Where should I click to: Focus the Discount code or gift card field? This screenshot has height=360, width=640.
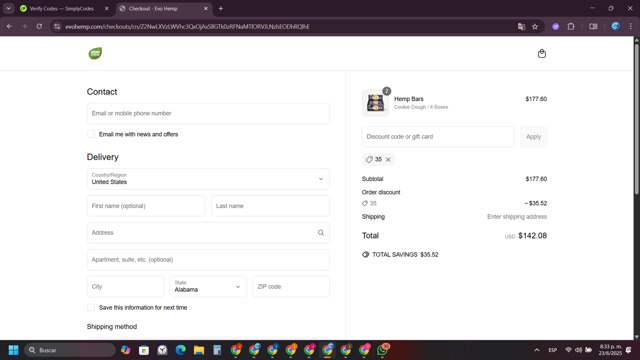pos(438,137)
